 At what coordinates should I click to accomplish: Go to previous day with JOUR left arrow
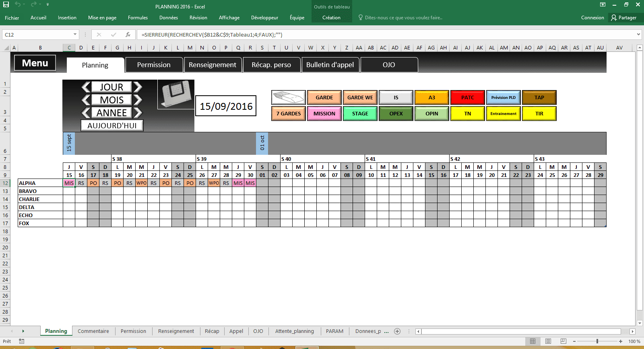(86, 87)
